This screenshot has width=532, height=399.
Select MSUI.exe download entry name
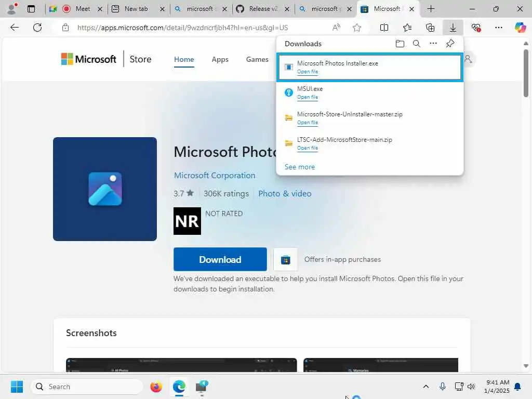pyautogui.click(x=310, y=89)
